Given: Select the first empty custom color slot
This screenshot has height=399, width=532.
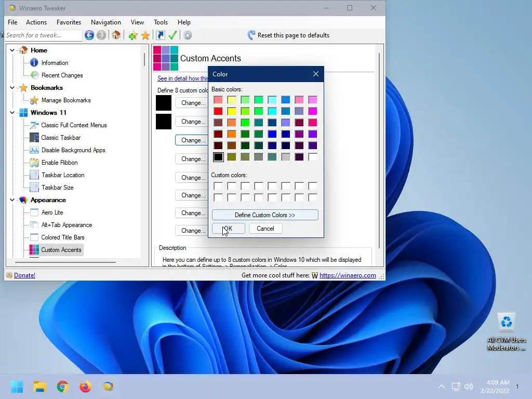Looking at the screenshot, I should (218, 186).
